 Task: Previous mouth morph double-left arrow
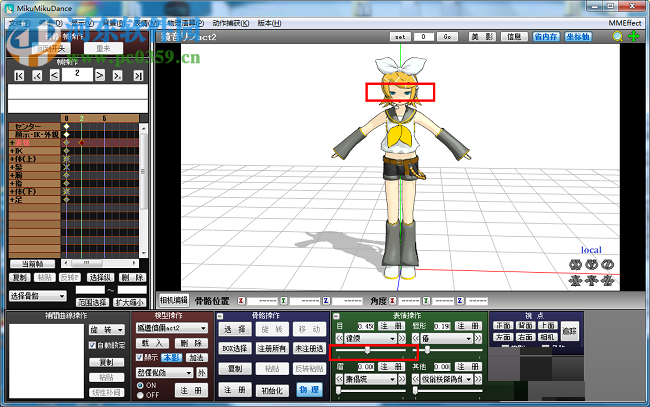click(x=416, y=339)
